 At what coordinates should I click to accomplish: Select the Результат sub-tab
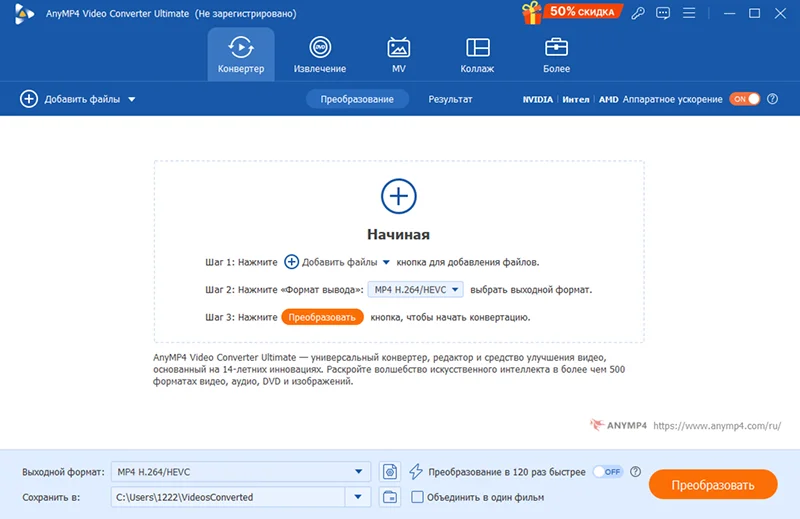pos(450,99)
